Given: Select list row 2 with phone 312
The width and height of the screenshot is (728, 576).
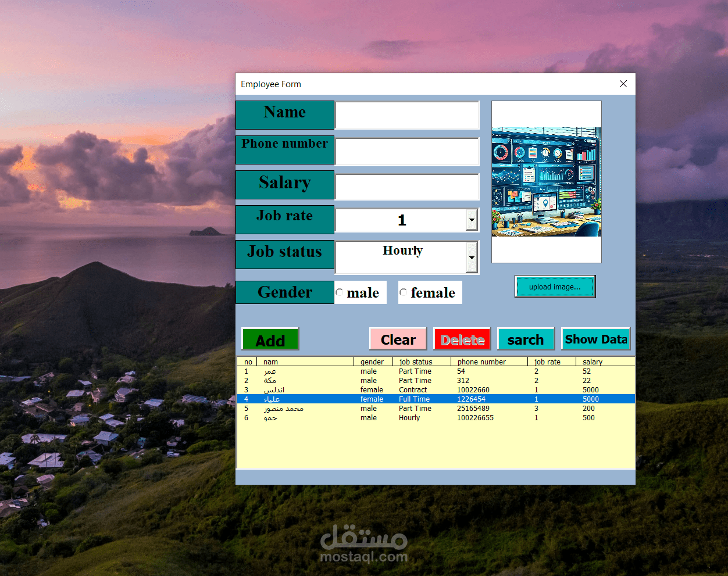Looking at the screenshot, I should [436, 381].
